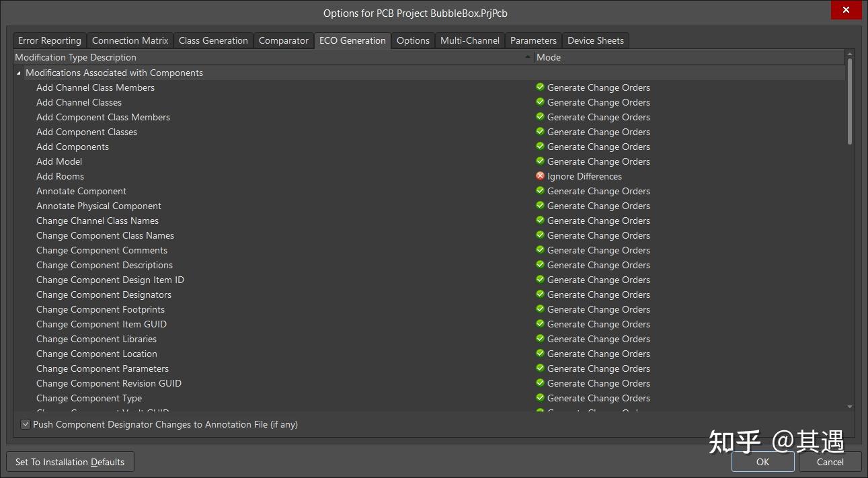Viewport: 868px width, 478px height.
Task: Click Modification Type Description column header
Action: (x=274, y=57)
